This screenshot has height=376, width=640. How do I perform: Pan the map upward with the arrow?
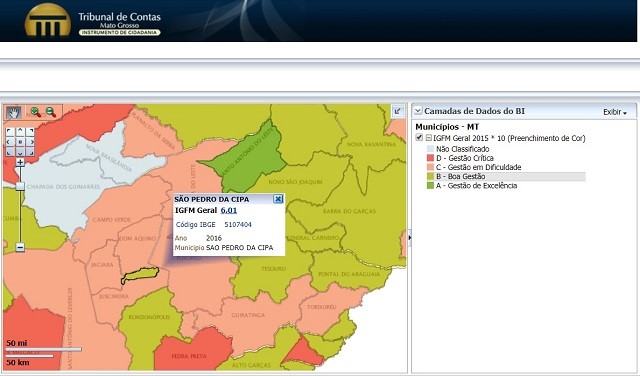20,131
